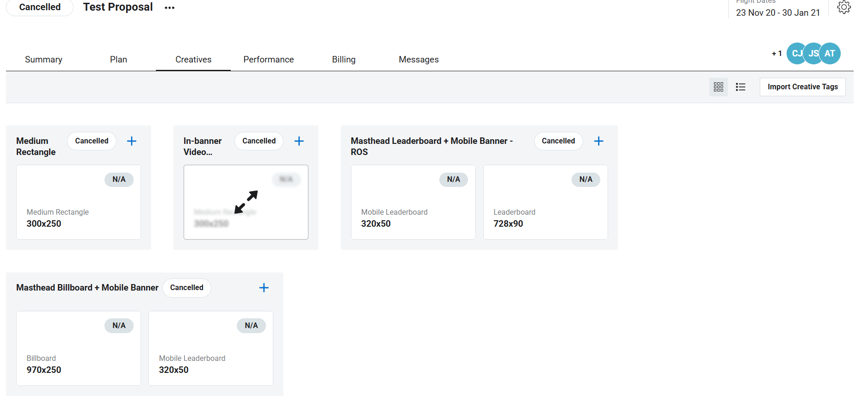Open the Billing tab
This screenshot has height=409, width=868.
pos(344,60)
